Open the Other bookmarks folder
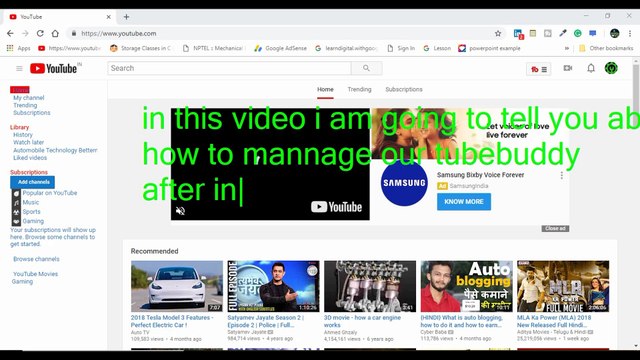This screenshot has width=640, height=360. [606, 48]
